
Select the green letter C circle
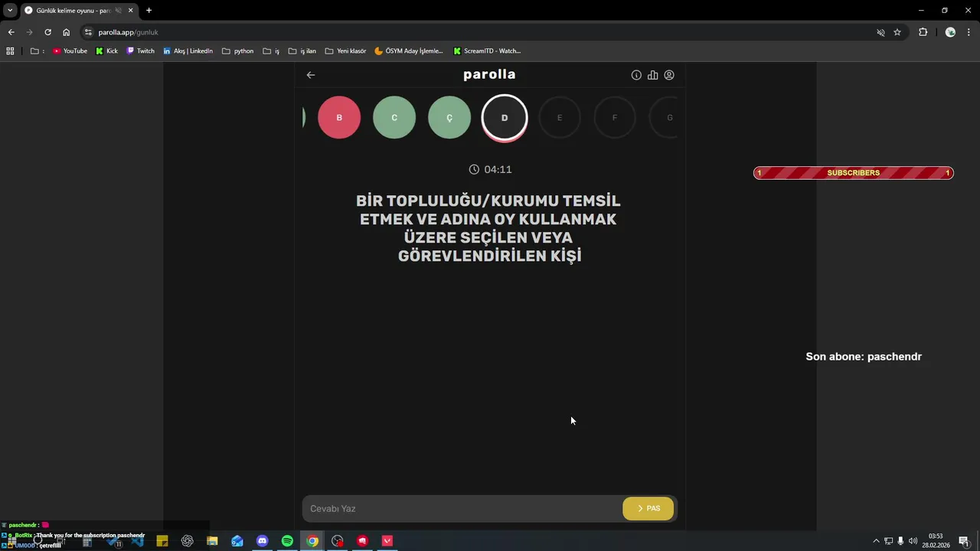pos(394,118)
